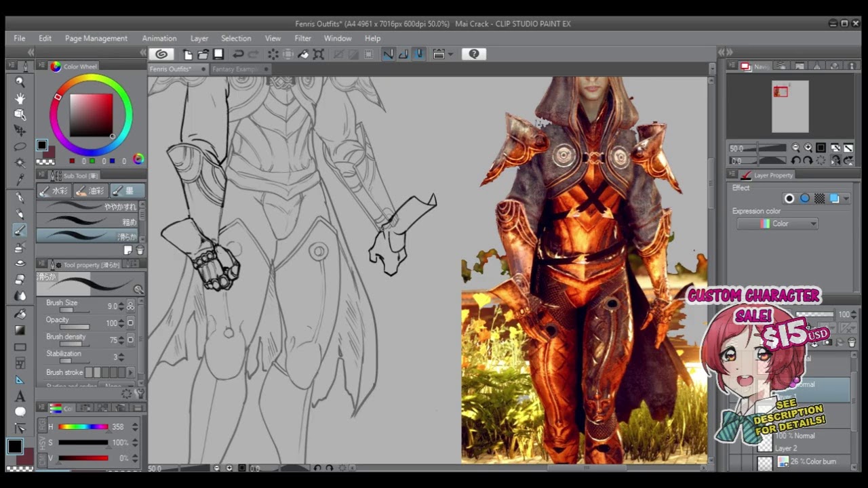Toggle Snap to Special Ruler
Viewport: 868px width, 488px height.
pos(403,54)
